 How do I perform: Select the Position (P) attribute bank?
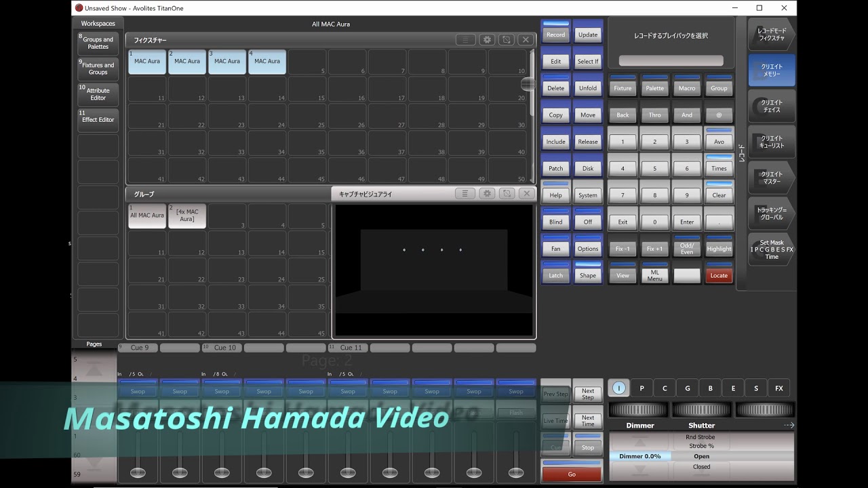[x=642, y=388]
